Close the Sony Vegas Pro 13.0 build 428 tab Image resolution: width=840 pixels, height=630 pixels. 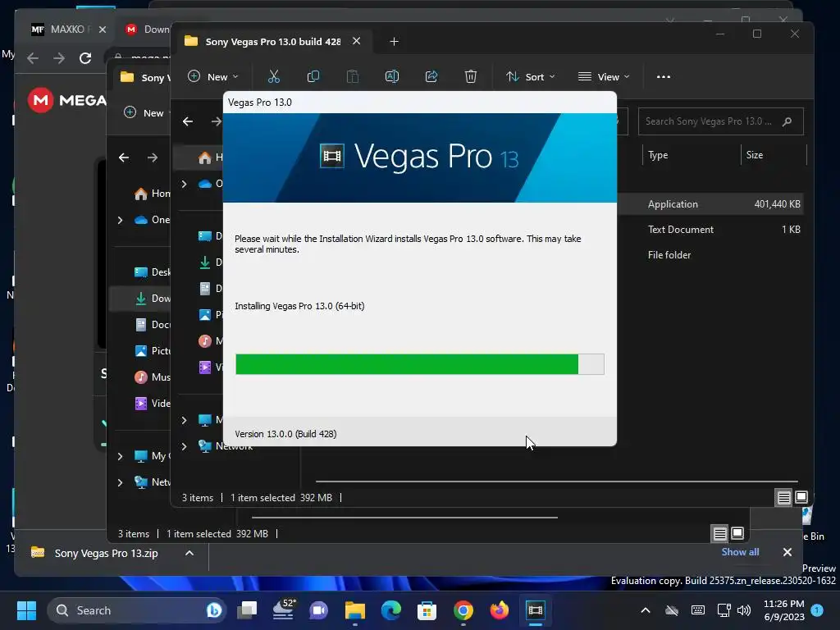pyautogui.click(x=356, y=41)
